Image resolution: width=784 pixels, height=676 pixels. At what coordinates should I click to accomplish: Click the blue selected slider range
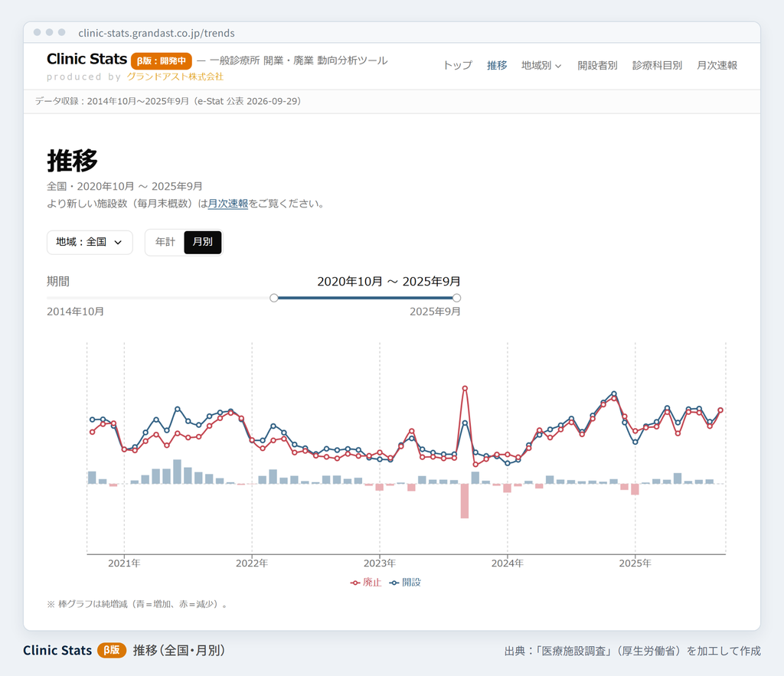[x=365, y=298]
